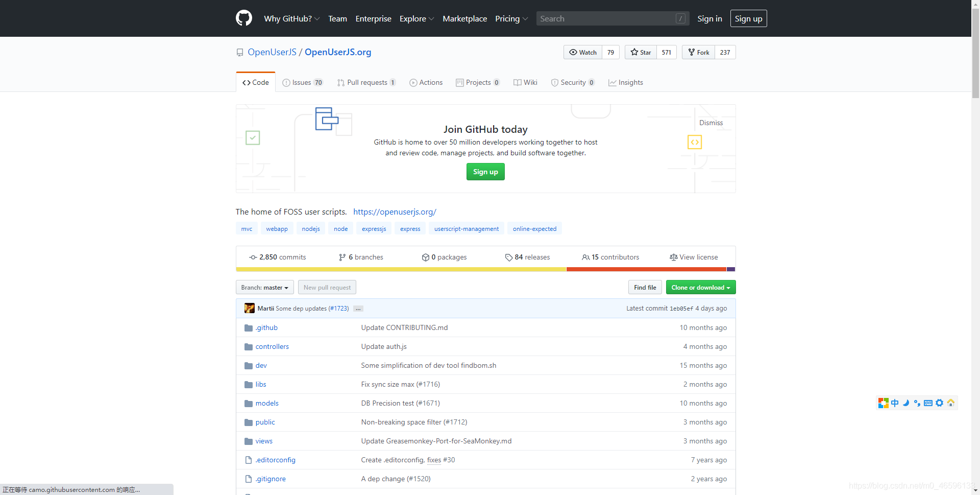The image size is (980, 495).
Task: Click Sign in link
Action: pos(709,18)
